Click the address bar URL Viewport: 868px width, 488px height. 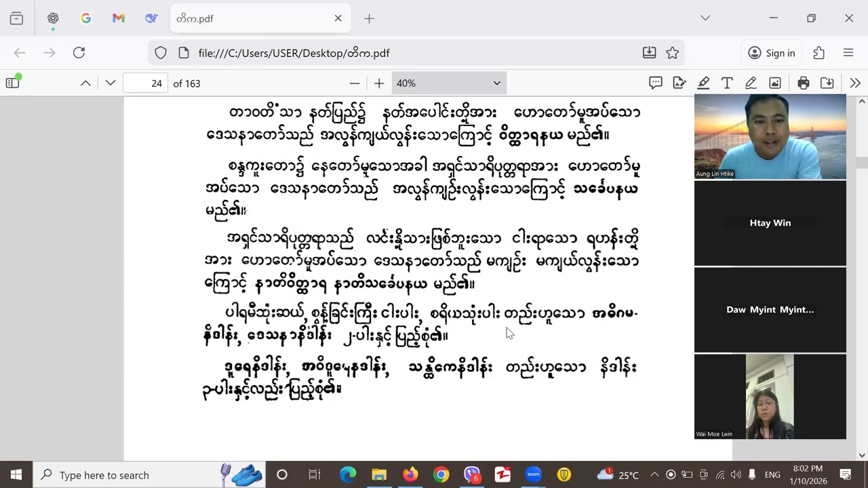pos(294,53)
